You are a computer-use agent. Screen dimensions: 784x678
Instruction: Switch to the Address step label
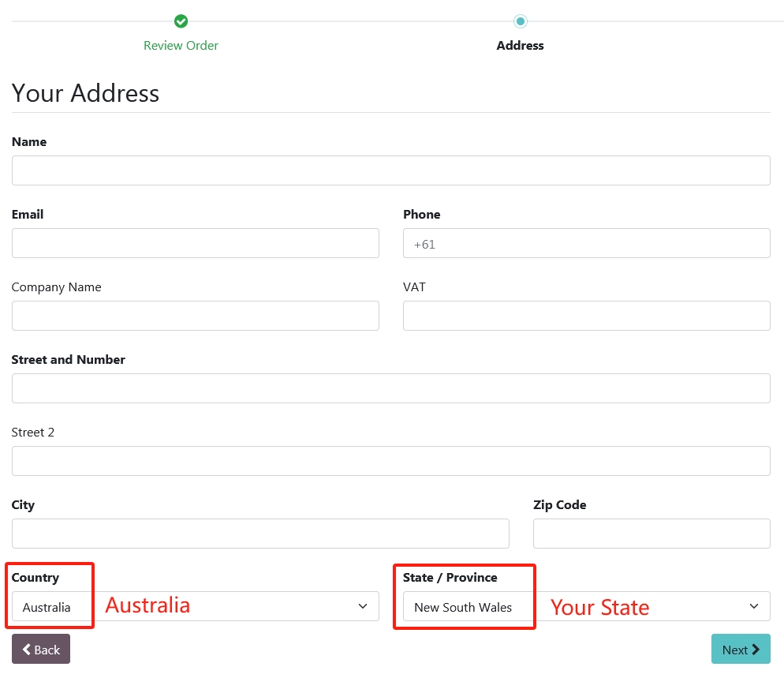(x=520, y=45)
